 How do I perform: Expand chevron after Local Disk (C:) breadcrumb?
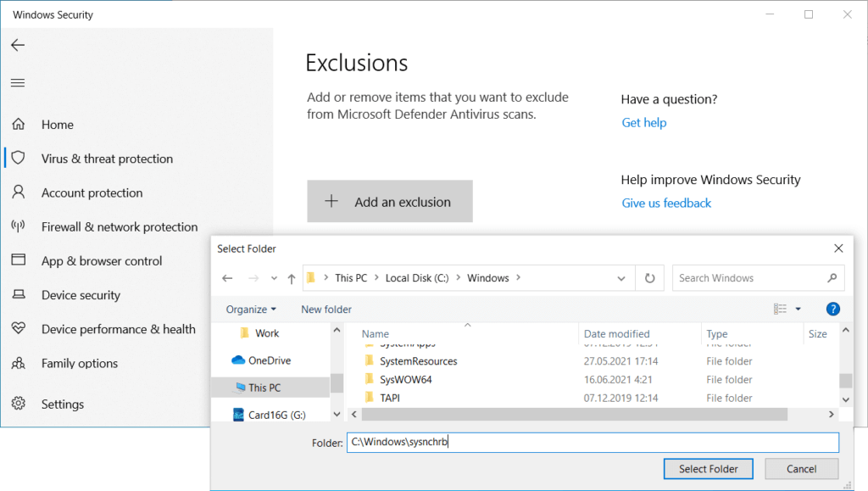(459, 278)
